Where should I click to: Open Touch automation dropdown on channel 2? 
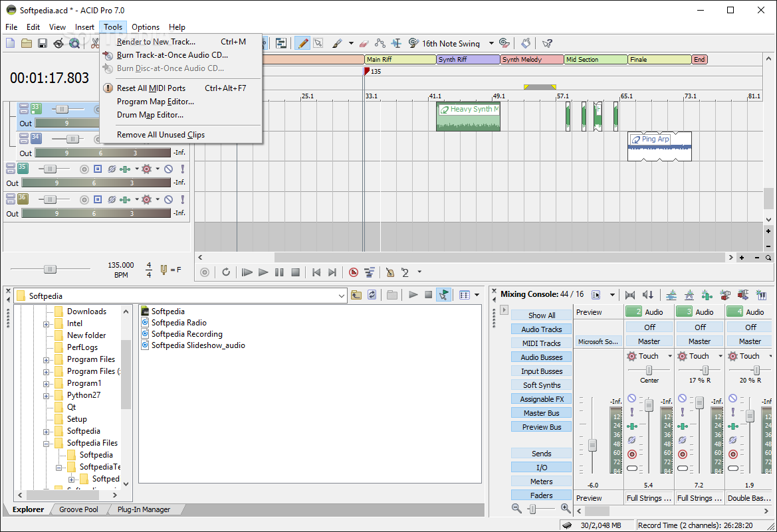pyautogui.click(x=670, y=356)
